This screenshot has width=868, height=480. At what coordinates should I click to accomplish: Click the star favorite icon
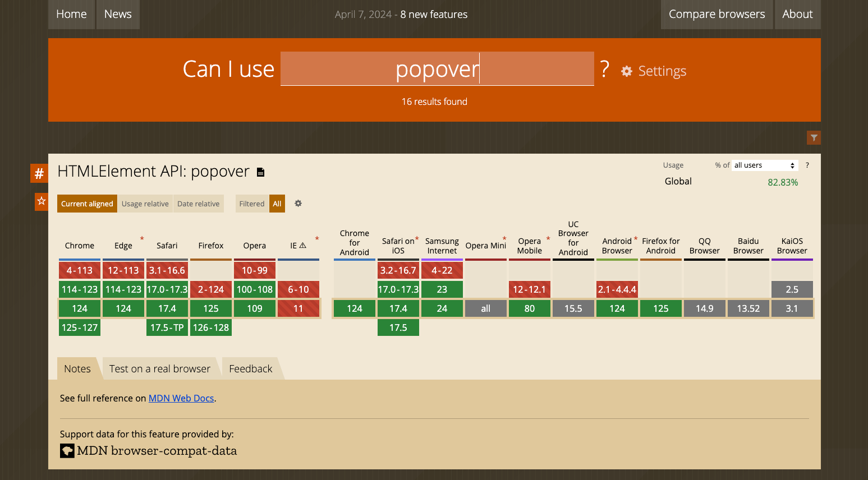point(41,201)
